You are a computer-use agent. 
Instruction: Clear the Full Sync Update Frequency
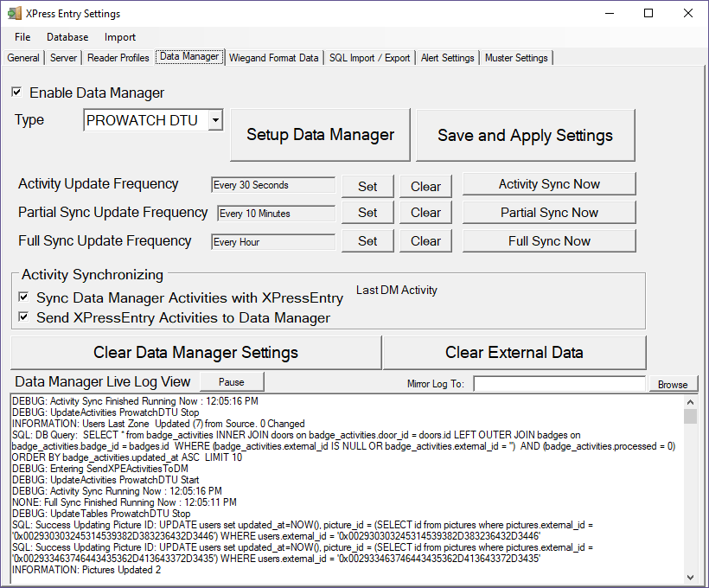point(425,241)
